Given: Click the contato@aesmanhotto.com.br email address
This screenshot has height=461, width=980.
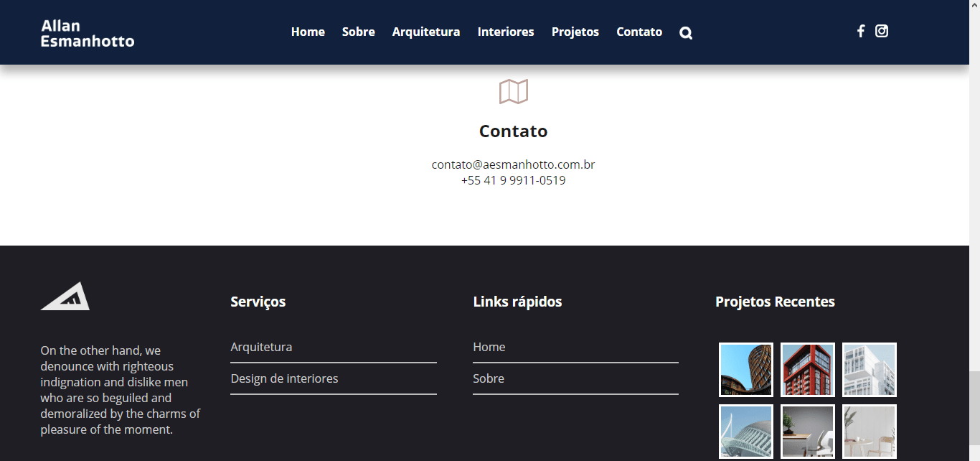Looking at the screenshot, I should [513, 164].
